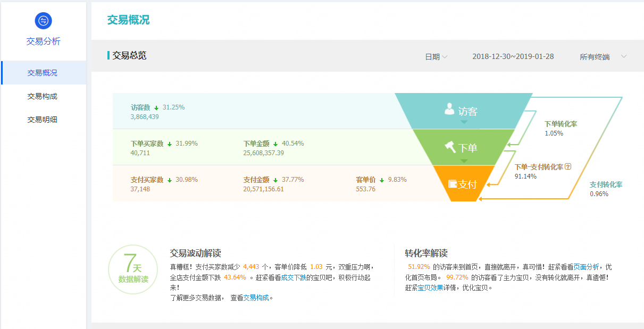Viewport: 644px width, 329px height.
Task: Click the 40,711 value
Action: point(140,153)
